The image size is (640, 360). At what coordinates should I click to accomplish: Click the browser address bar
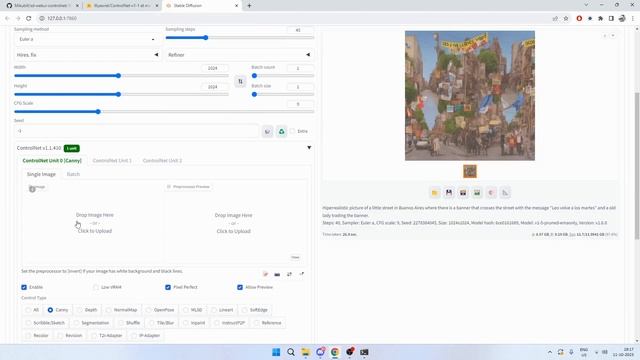coord(294,18)
